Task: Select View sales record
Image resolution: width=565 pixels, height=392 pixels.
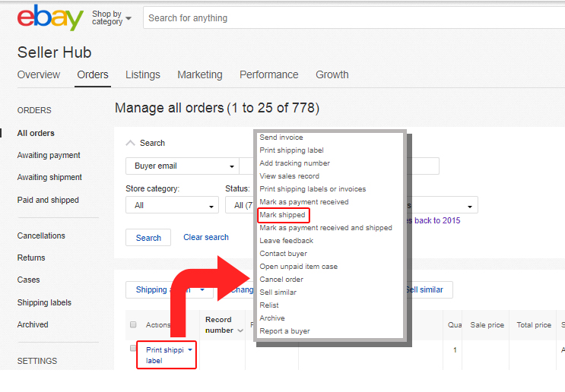Action: point(290,176)
